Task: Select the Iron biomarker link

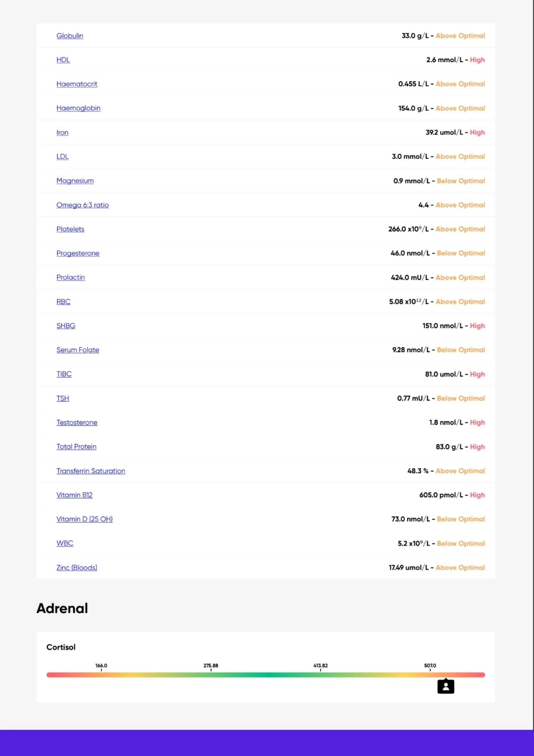Action: click(62, 132)
